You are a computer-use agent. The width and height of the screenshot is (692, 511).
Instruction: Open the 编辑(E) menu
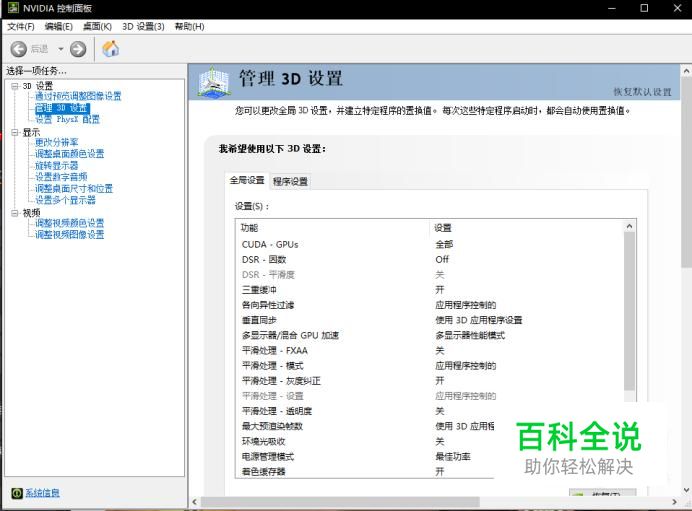pos(58,26)
